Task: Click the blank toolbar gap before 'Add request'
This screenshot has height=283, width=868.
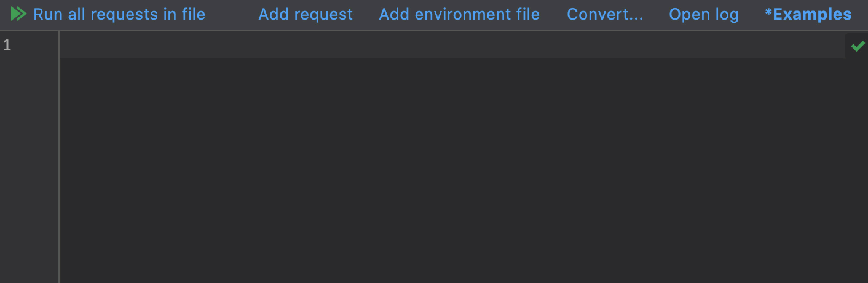Action: point(232,14)
